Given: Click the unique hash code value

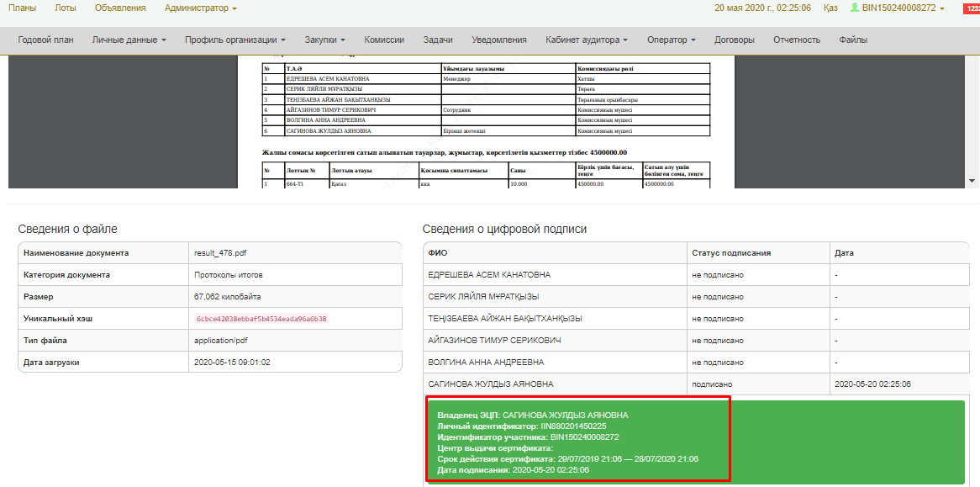Looking at the screenshot, I should pyautogui.click(x=261, y=319).
